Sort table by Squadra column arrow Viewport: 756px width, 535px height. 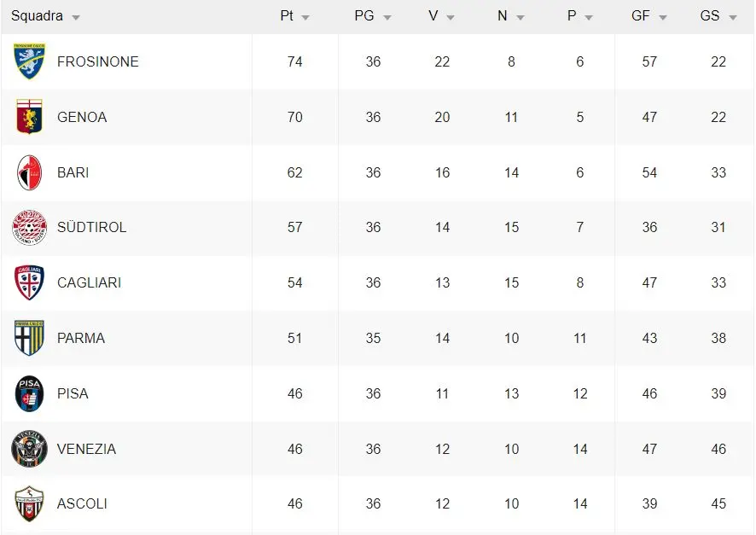coord(76,18)
